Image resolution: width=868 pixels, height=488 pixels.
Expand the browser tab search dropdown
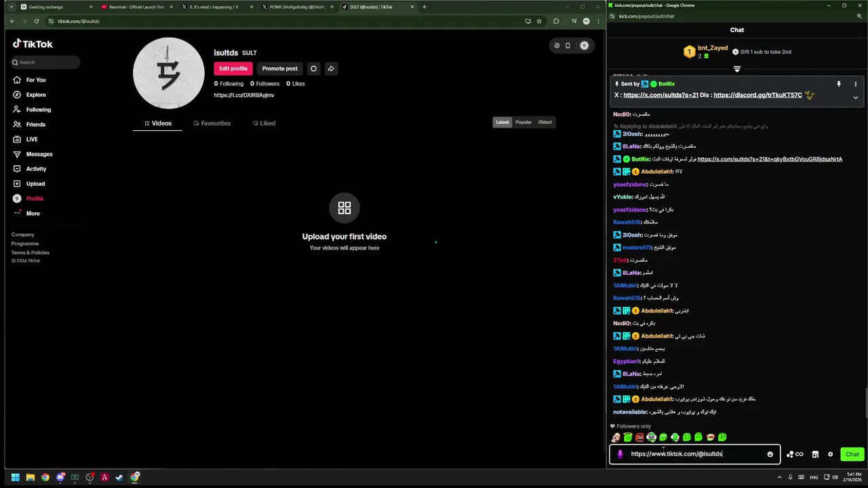[11, 7]
